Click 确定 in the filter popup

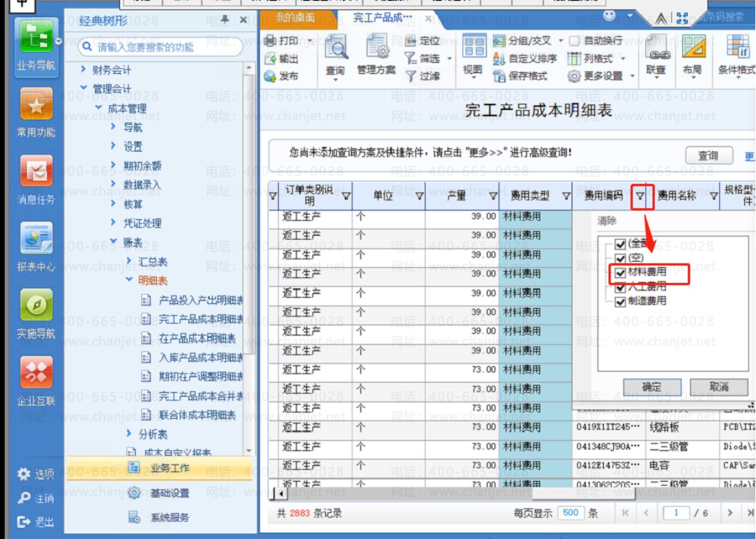tap(652, 387)
